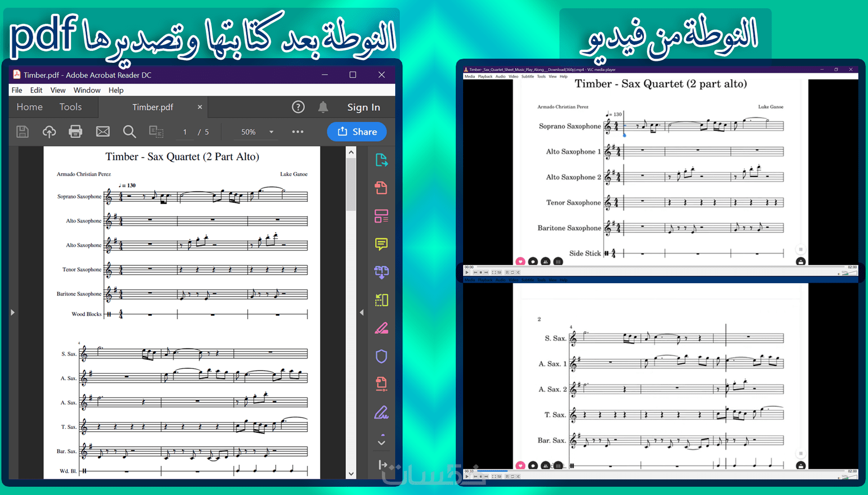
Task: Toggle random playback in VLC window at 00:00
Action: click(518, 273)
